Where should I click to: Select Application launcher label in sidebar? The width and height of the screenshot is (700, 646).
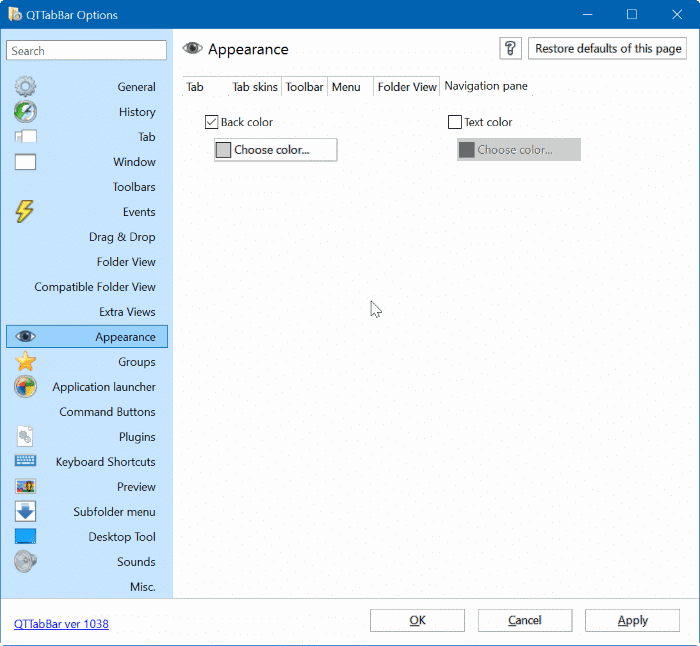pos(104,387)
